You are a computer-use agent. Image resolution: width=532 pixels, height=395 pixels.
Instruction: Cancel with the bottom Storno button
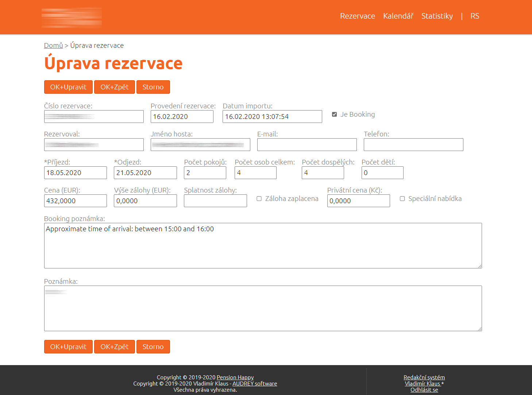(153, 346)
